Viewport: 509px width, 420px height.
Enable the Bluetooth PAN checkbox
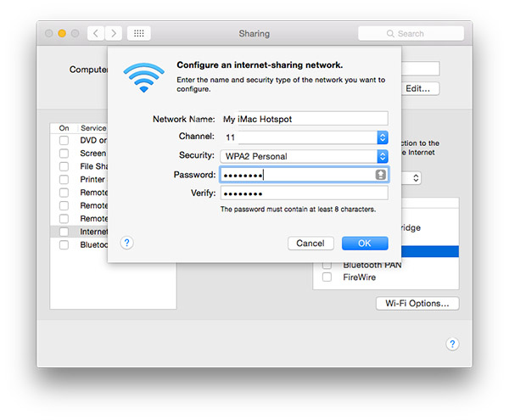pyautogui.click(x=327, y=265)
